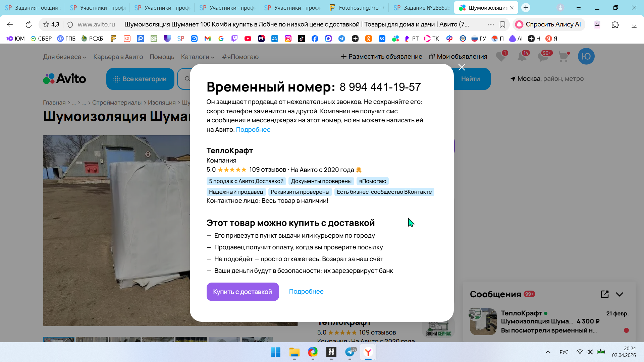Viewport: 644px width, 362px height.
Task: Open the 'Помощь' menu item
Action: point(162,57)
